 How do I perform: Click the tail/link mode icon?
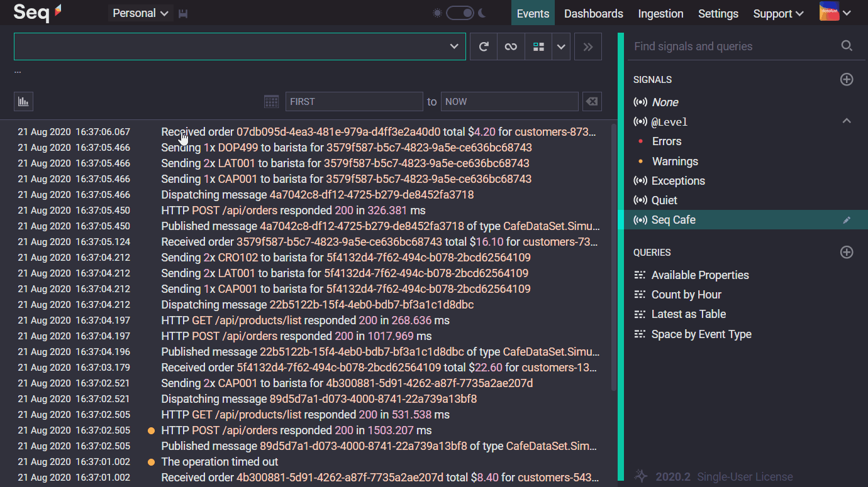pos(511,47)
